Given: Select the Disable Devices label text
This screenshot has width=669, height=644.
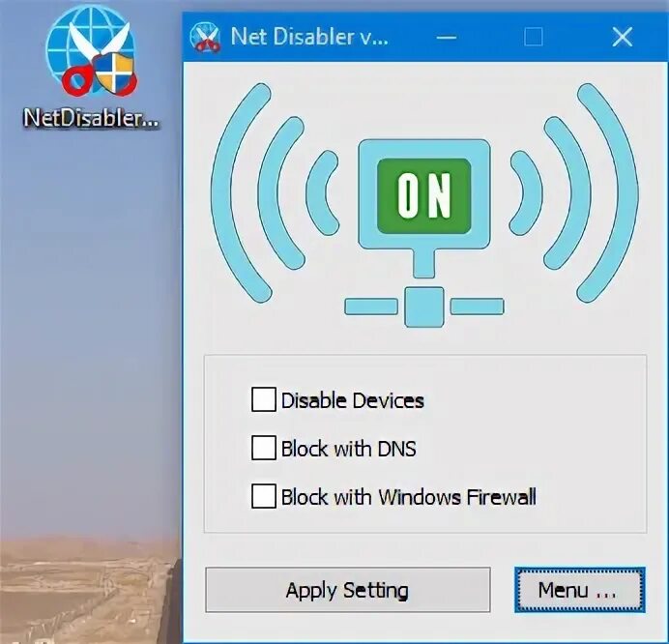Looking at the screenshot, I should point(353,400).
